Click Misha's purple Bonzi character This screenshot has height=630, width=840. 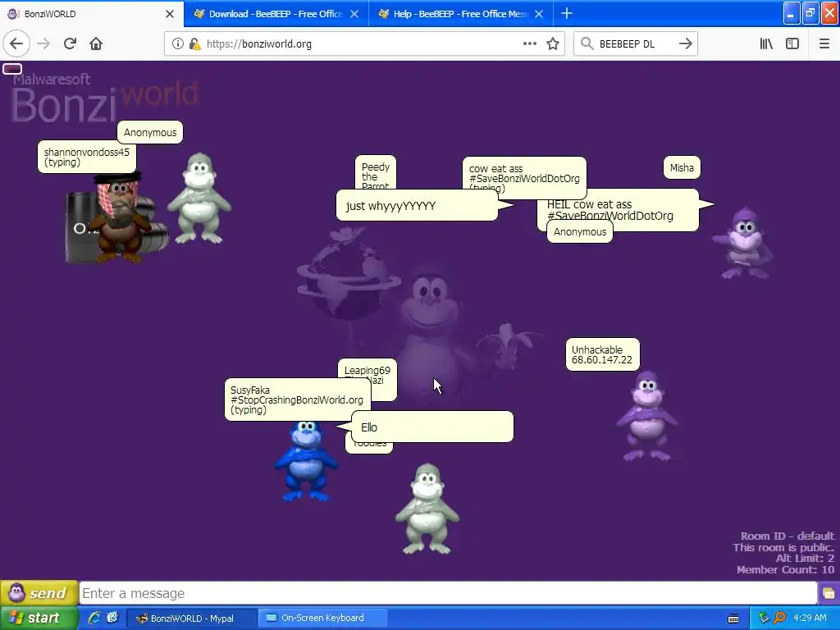click(x=743, y=244)
